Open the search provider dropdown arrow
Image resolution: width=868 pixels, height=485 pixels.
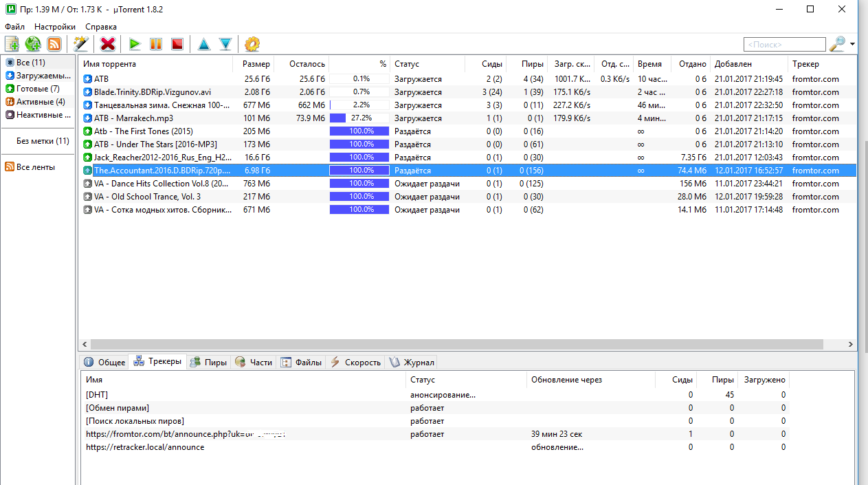[853, 44]
